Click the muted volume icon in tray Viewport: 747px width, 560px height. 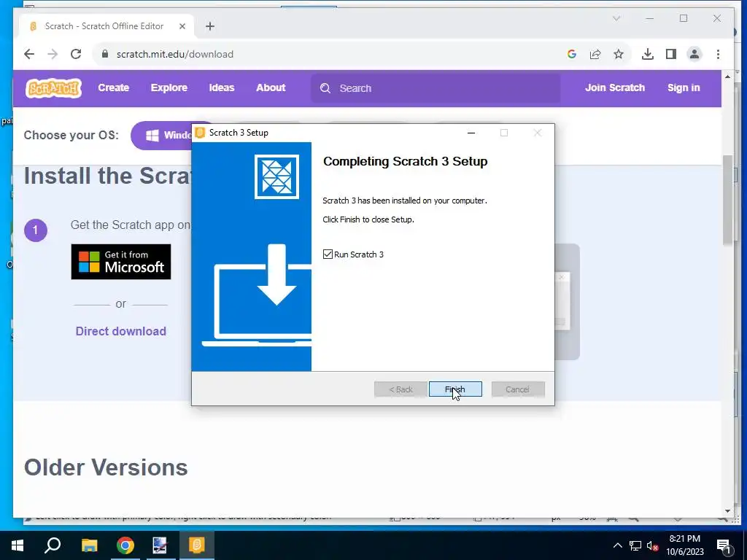(x=653, y=545)
